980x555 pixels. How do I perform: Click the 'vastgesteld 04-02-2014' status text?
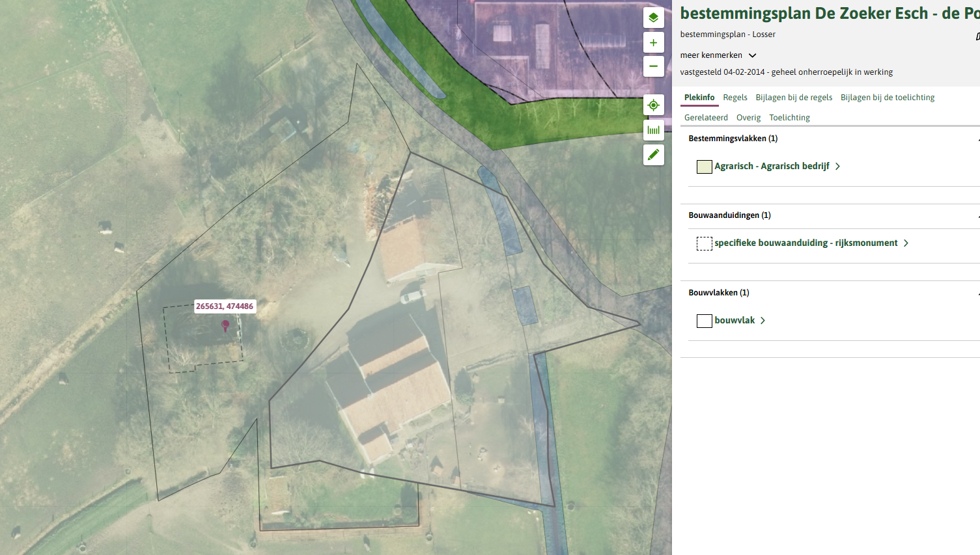(x=787, y=72)
